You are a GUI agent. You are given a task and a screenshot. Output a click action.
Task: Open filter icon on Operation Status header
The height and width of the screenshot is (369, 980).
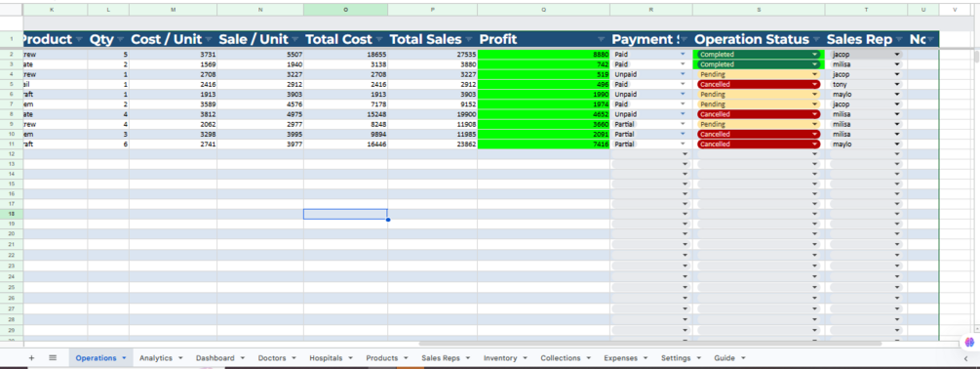(x=815, y=39)
